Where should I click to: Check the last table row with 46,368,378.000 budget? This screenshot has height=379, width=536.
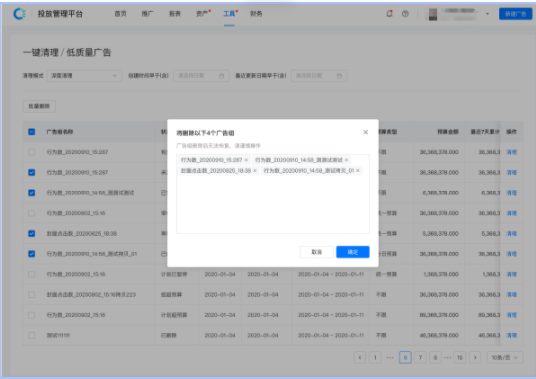point(31,335)
